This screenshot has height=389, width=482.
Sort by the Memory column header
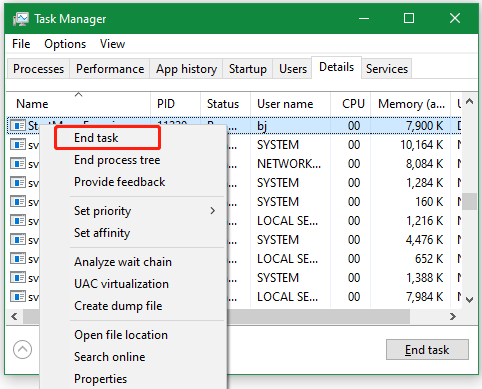click(x=411, y=104)
